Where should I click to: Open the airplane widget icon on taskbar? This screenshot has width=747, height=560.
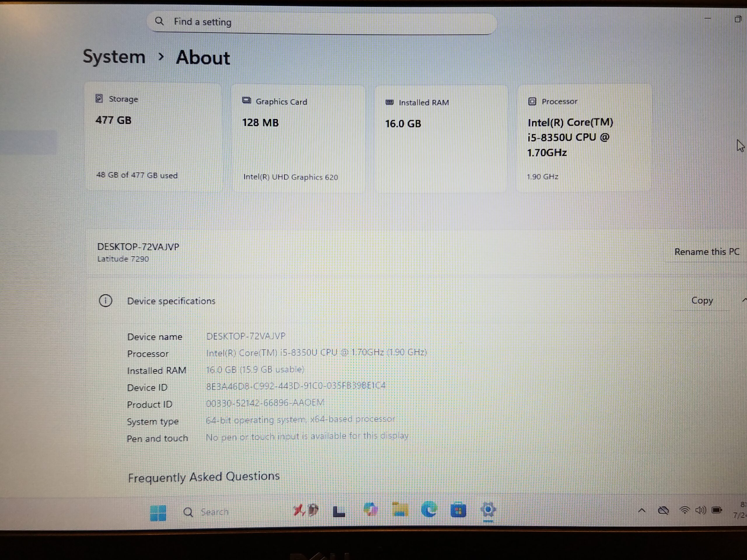coord(306,510)
